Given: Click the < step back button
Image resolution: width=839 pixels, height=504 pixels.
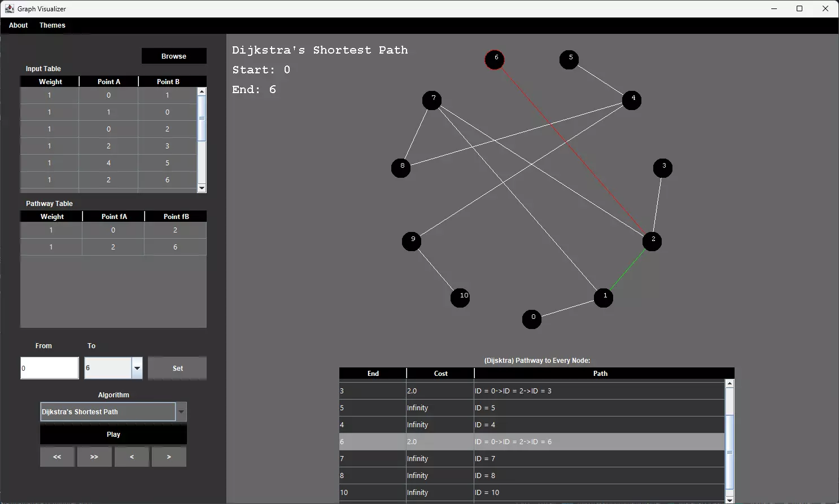Looking at the screenshot, I should (132, 457).
